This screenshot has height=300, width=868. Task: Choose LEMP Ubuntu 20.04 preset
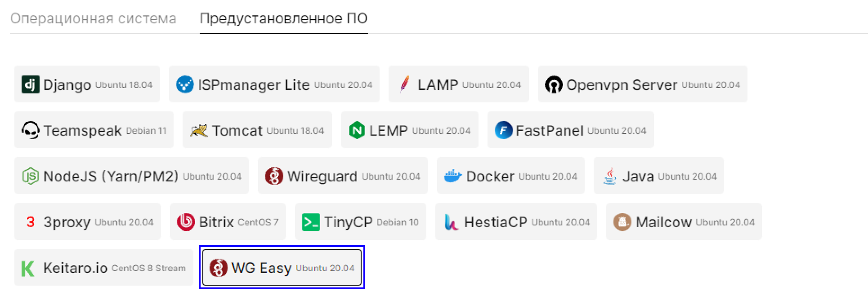coord(409,130)
